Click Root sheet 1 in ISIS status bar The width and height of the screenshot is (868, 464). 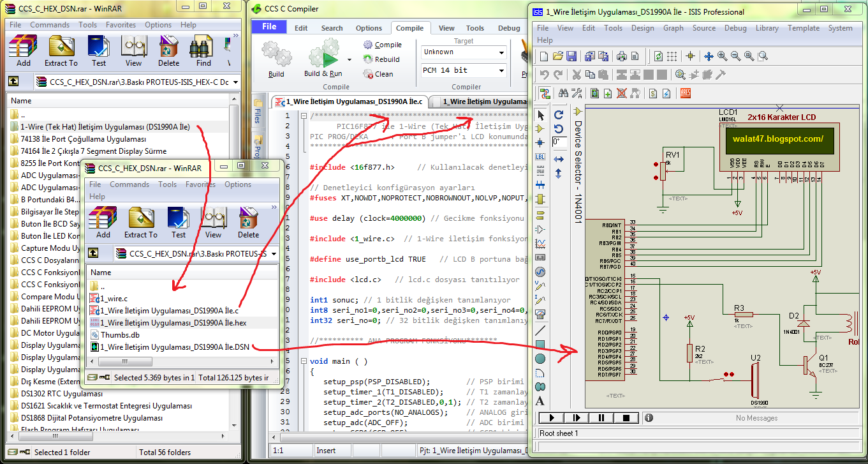(559, 433)
